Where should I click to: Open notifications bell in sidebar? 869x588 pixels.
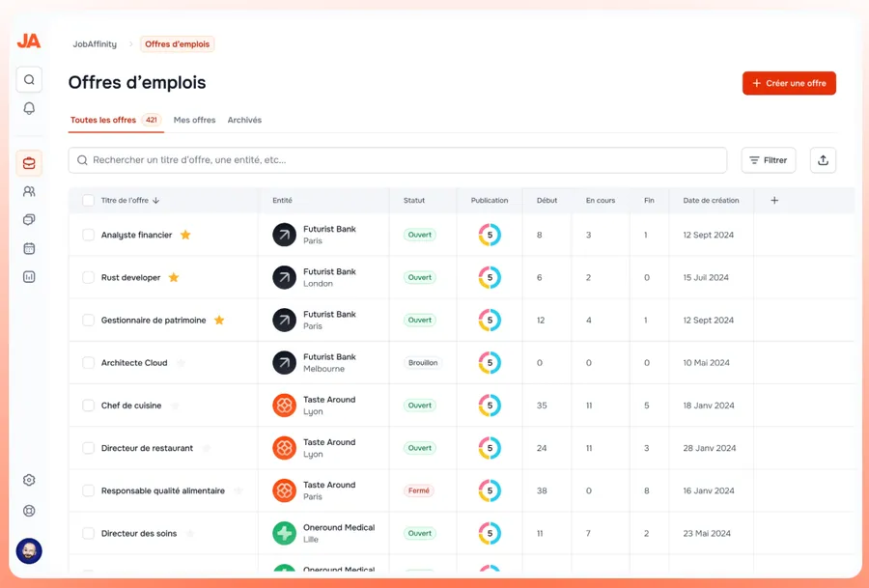tap(29, 108)
